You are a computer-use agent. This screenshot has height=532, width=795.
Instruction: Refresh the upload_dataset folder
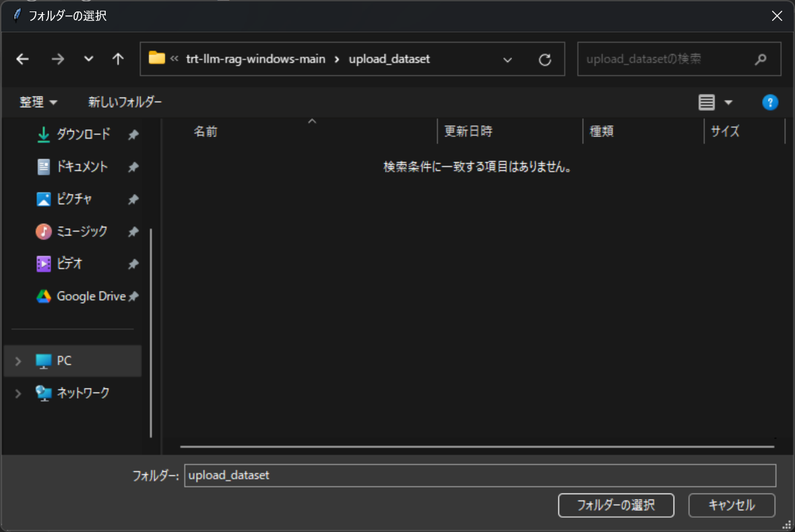point(545,60)
